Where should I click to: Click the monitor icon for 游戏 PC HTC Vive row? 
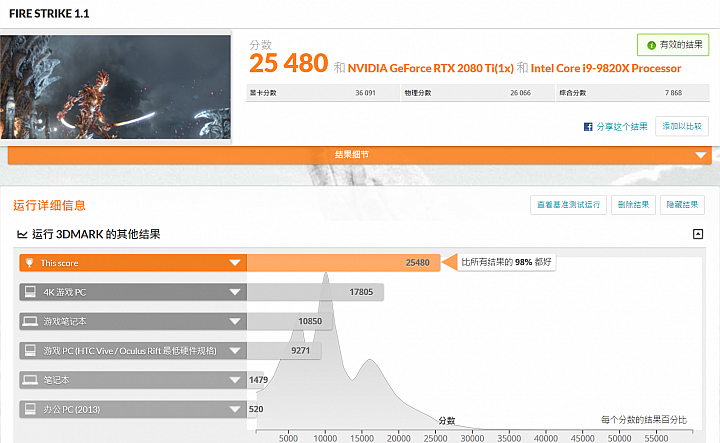[x=30, y=350]
